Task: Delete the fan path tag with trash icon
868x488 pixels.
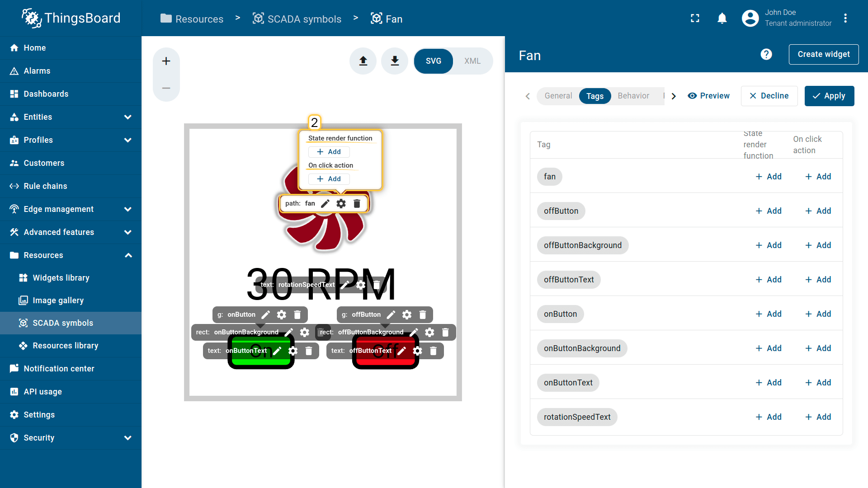Action: pyautogui.click(x=357, y=204)
